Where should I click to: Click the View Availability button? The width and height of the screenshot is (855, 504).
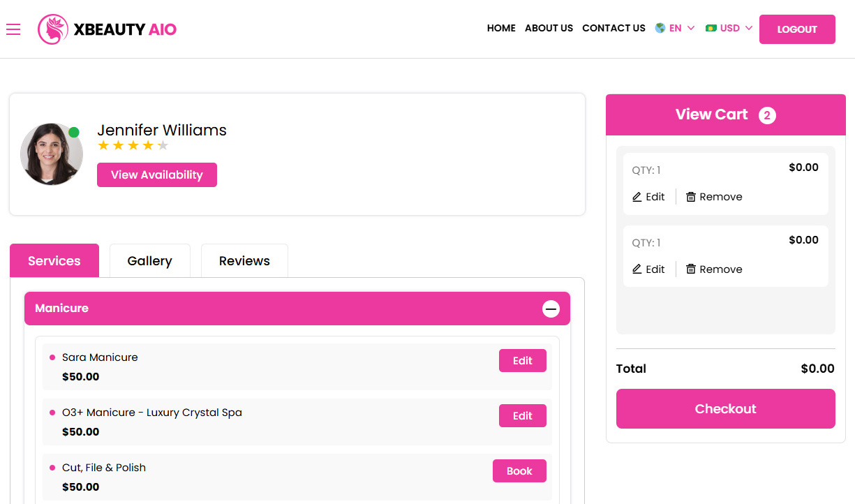click(x=157, y=175)
